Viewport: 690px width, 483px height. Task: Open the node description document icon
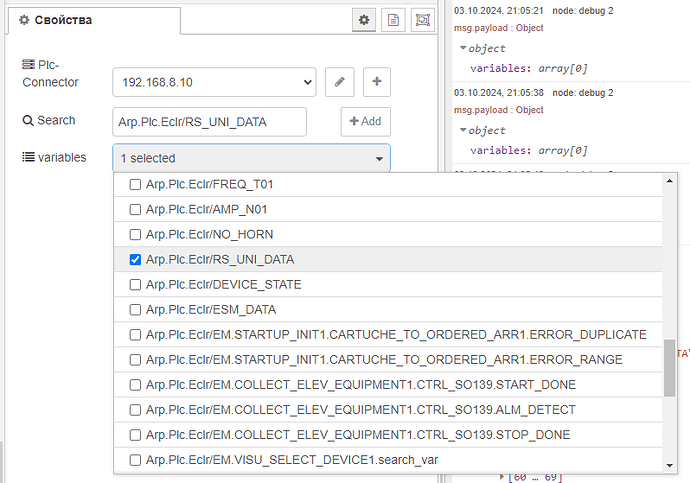point(394,20)
